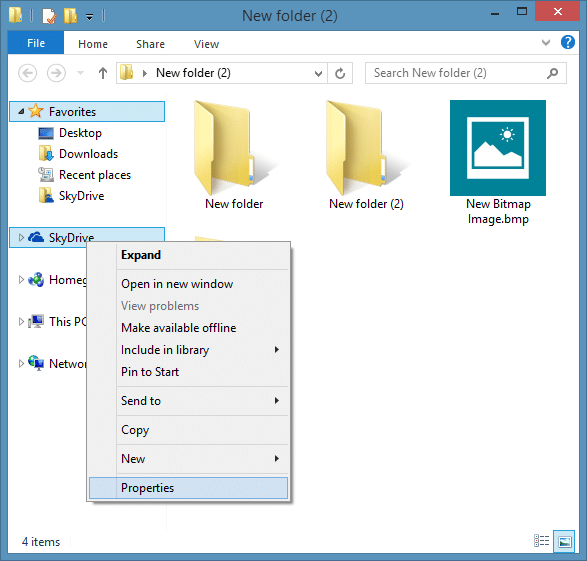This screenshot has height=561, width=587.
Task: Open the Send to submenu
Action: tap(189, 401)
